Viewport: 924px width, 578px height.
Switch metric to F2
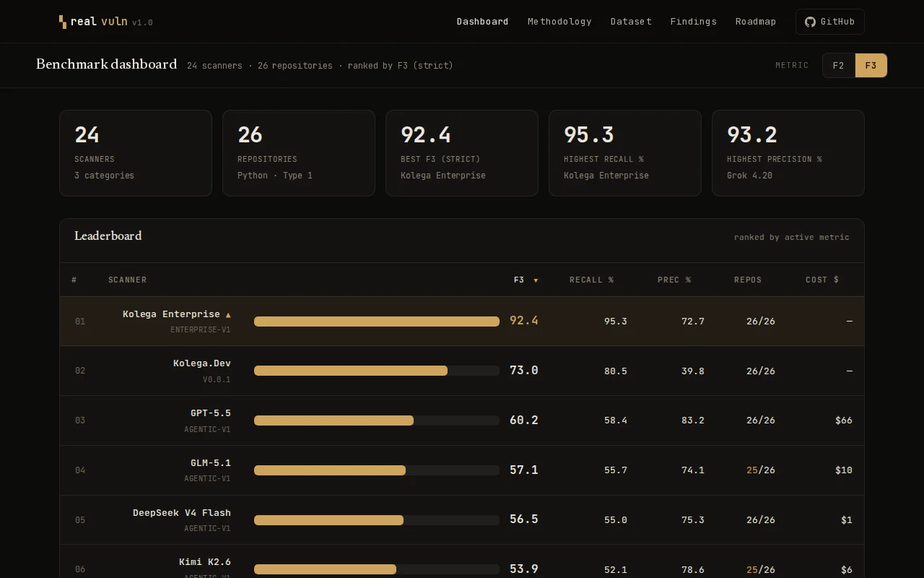pyautogui.click(x=839, y=66)
